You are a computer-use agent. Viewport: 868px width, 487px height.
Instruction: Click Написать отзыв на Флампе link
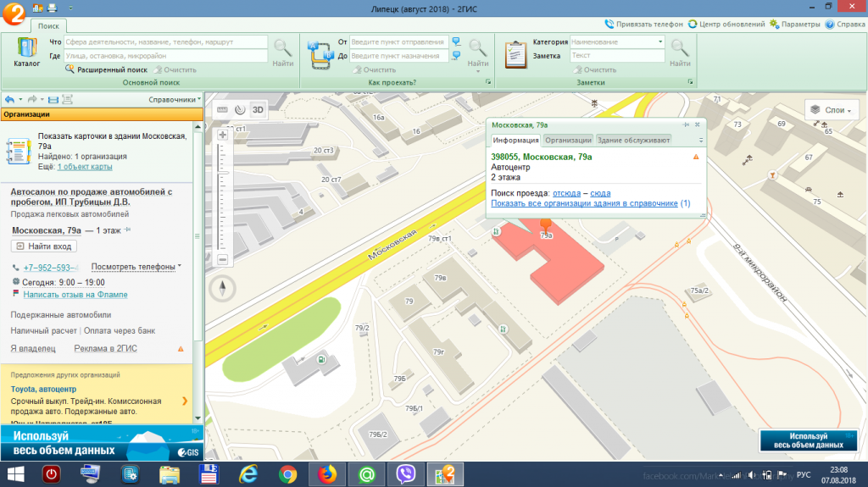tap(75, 295)
